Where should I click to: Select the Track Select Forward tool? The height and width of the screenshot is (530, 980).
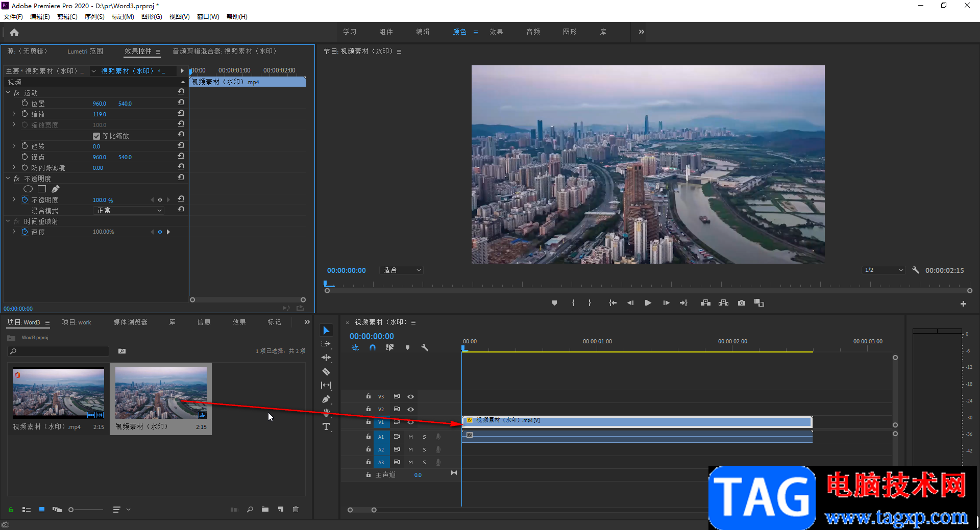tap(326, 344)
